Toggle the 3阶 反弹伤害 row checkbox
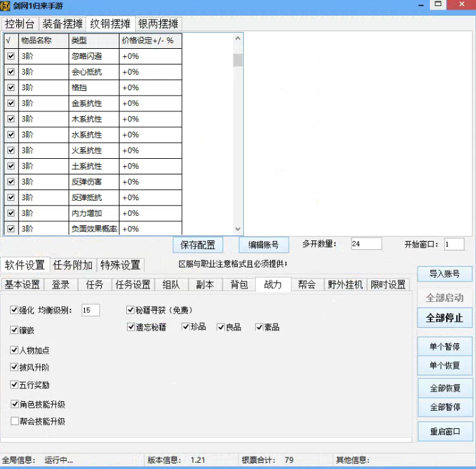 pos(12,182)
